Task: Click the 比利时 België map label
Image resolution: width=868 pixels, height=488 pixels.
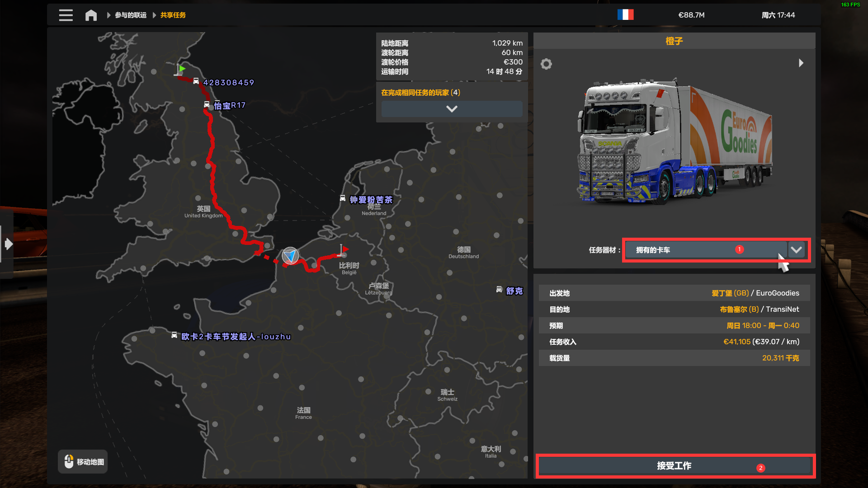Action: 349,268
